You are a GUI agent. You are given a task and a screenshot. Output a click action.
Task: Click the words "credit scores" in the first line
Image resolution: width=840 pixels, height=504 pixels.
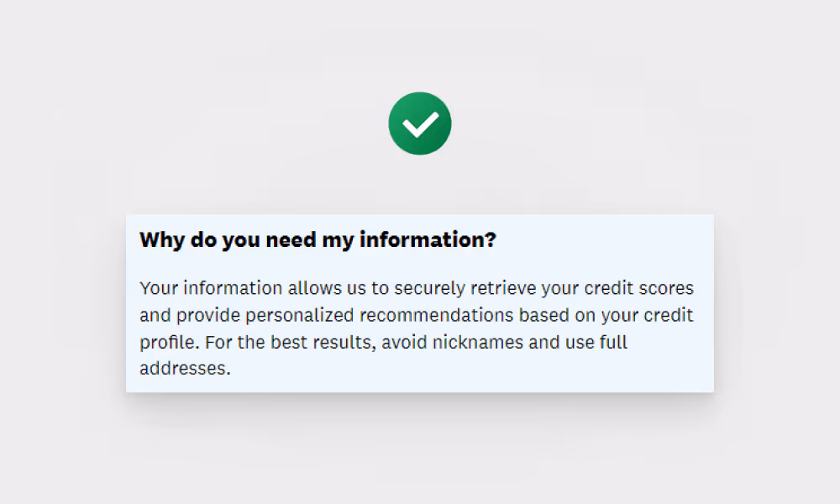pyautogui.click(x=639, y=288)
